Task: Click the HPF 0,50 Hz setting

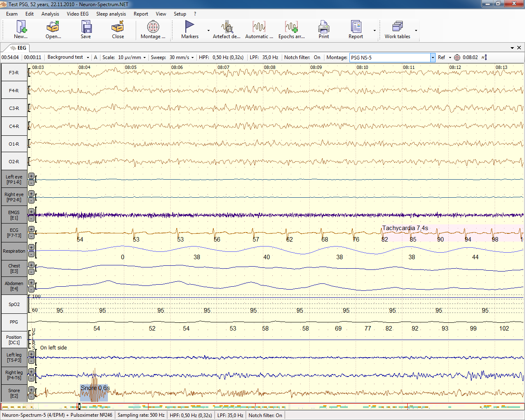Action: pos(221,57)
